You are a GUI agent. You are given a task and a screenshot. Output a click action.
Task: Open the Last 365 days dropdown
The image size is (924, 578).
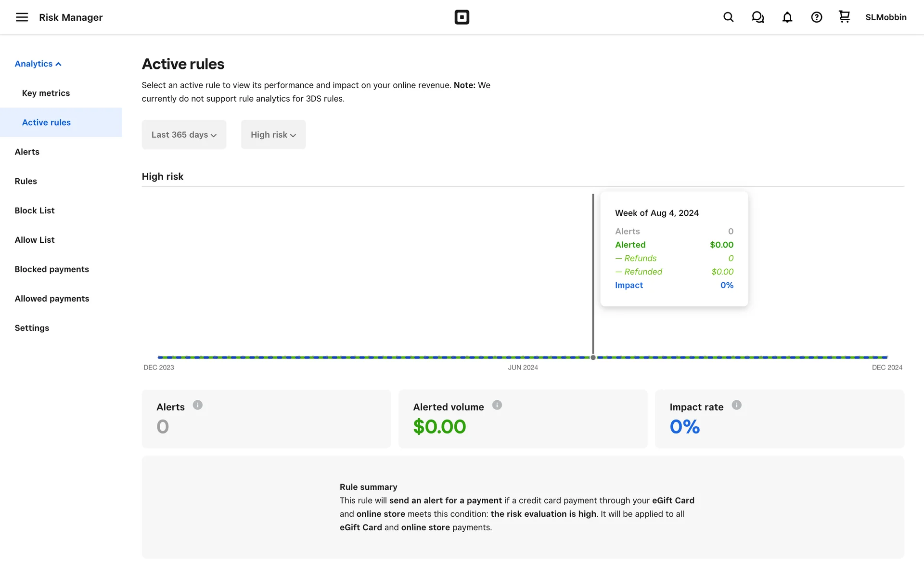point(184,135)
